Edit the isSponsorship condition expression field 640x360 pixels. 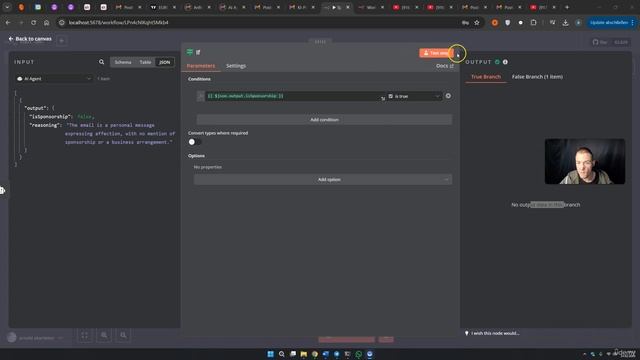[295, 96]
